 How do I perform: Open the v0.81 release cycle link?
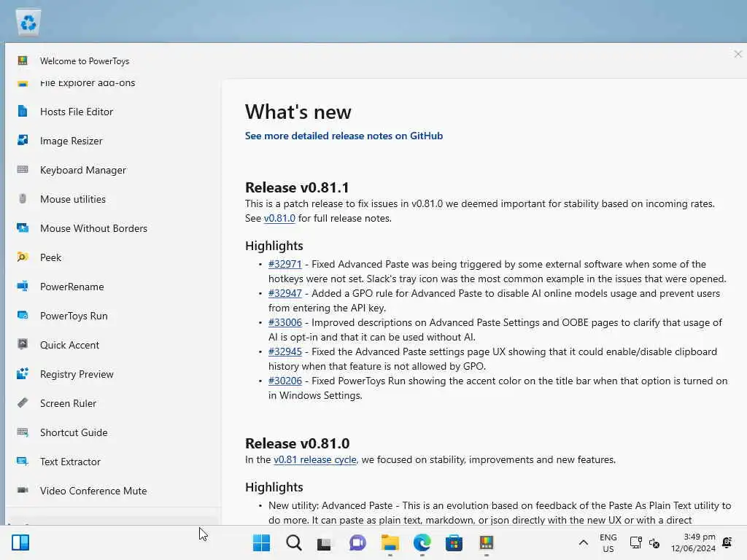click(315, 459)
